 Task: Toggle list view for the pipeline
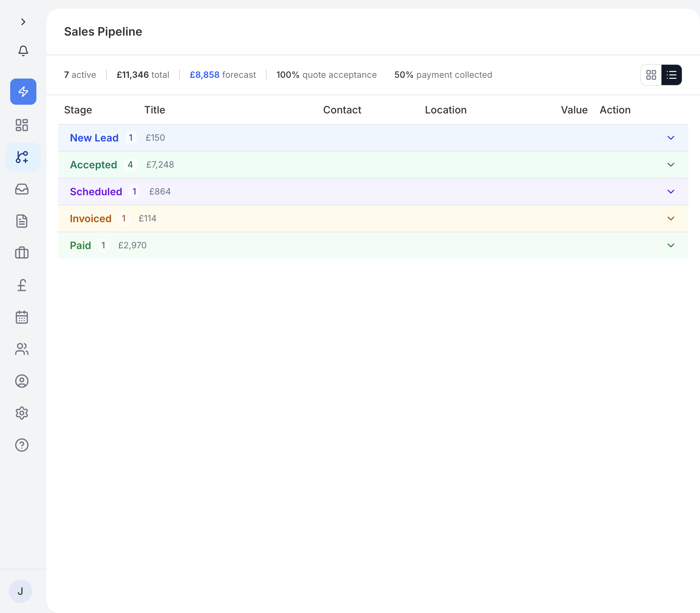[672, 75]
